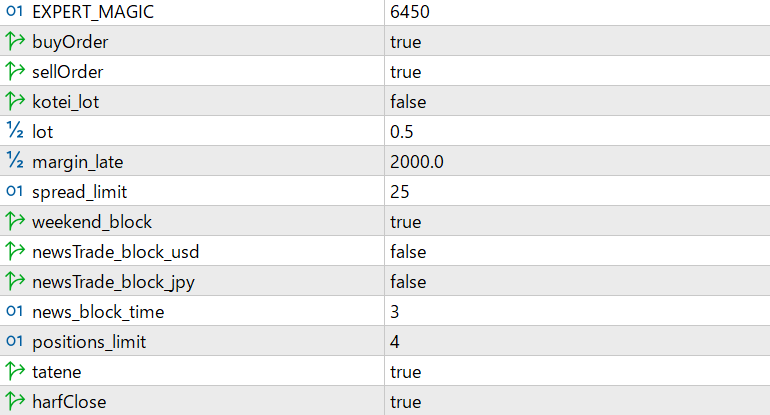
Task: Edit the lot value 0.5
Action: 402,132
